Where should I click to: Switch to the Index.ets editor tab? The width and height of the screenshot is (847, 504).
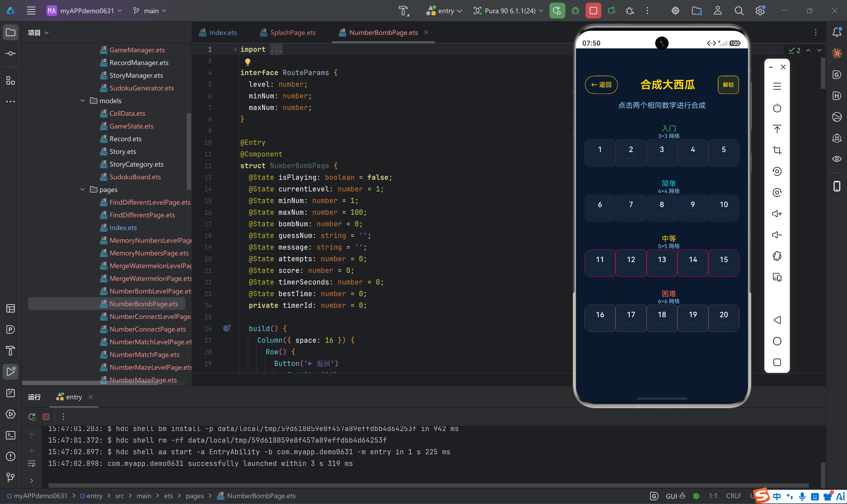[218, 33]
